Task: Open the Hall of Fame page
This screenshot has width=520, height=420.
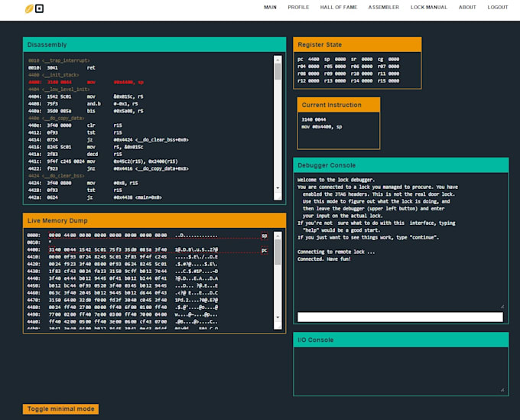Action: click(338, 7)
